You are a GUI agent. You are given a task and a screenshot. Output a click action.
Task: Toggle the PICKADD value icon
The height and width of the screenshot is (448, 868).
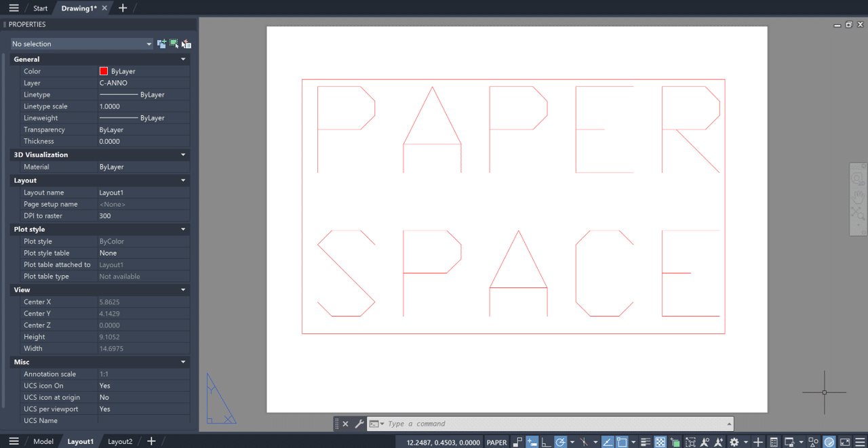pos(161,44)
